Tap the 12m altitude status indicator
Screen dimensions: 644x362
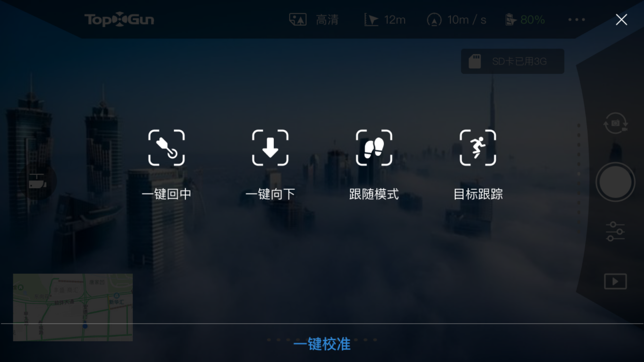coord(385,20)
